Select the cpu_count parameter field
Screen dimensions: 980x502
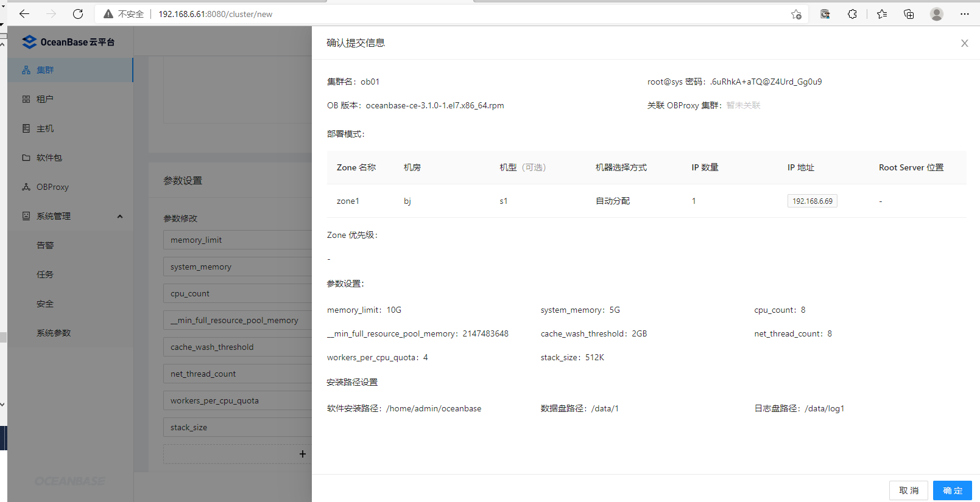[x=238, y=293]
